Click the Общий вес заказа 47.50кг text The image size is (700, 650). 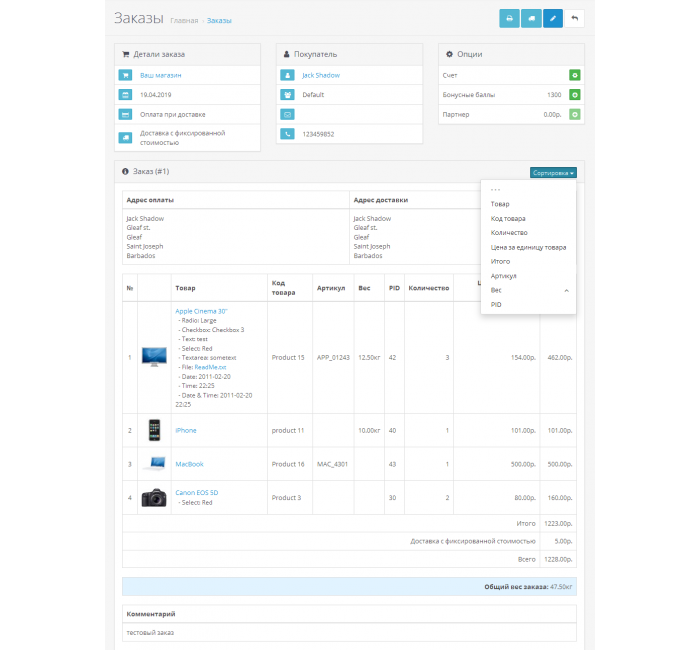[528, 587]
